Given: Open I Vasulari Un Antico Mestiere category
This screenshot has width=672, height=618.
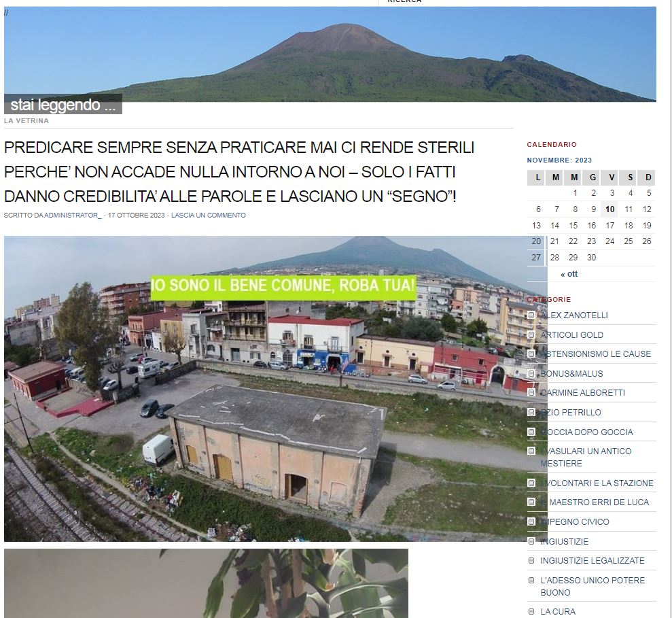Looking at the screenshot, I should [586, 457].
